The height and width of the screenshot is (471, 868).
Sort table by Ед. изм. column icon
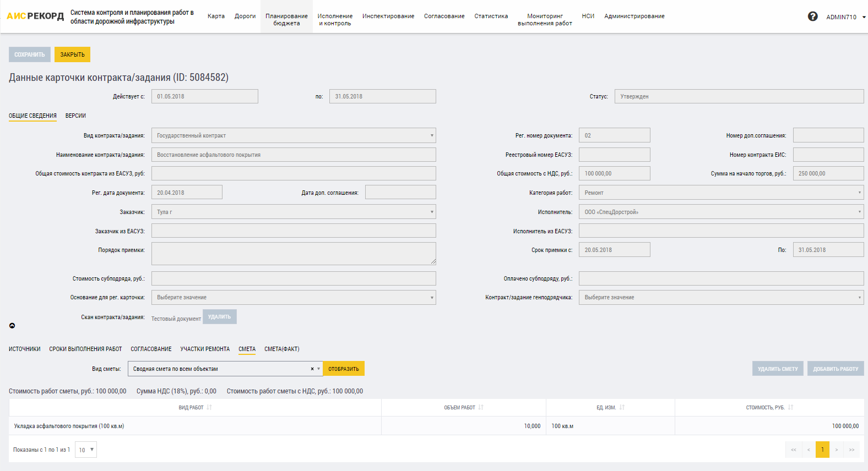[x=622, y=408]
